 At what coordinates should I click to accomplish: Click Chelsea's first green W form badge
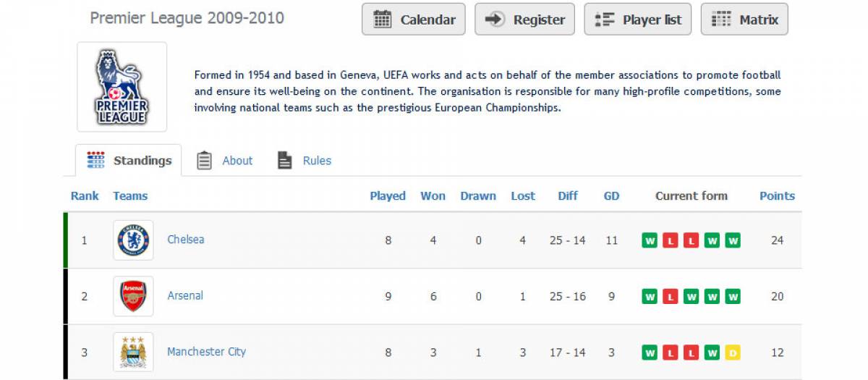650,241
